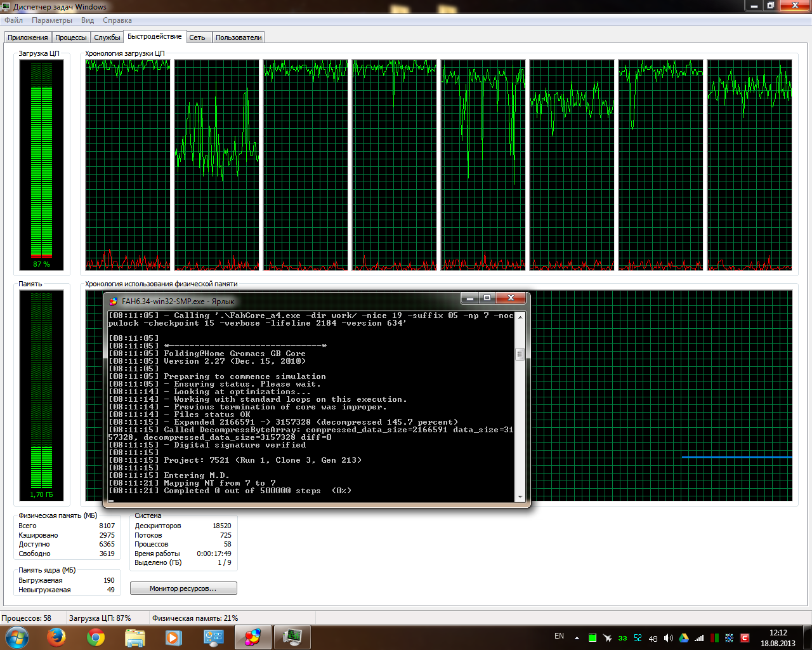Click the console scrollbar up arrow
Screen dimensions: 812x650
[x=520, y=316]
